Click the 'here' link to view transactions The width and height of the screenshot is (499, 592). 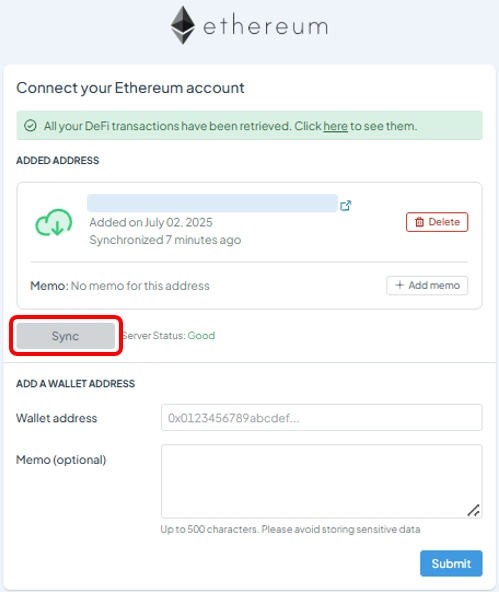tap(335, 126)
